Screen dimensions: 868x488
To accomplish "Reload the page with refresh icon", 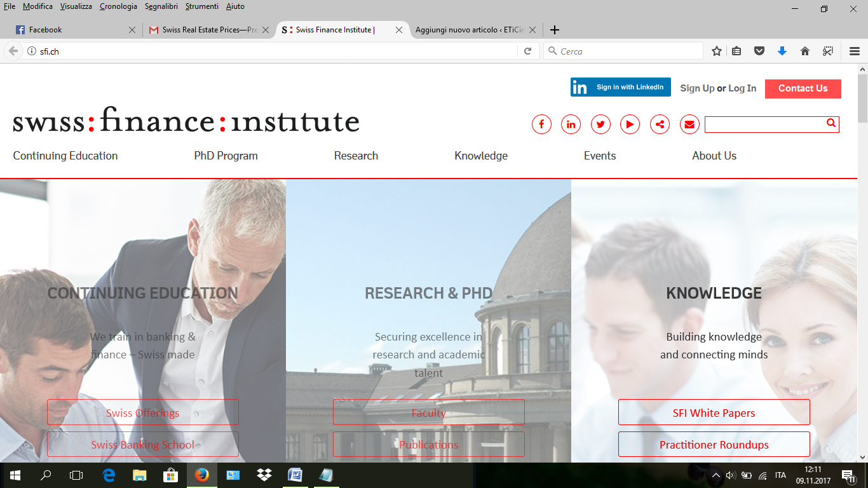I will pyautogui.click(x=527, y=51).
